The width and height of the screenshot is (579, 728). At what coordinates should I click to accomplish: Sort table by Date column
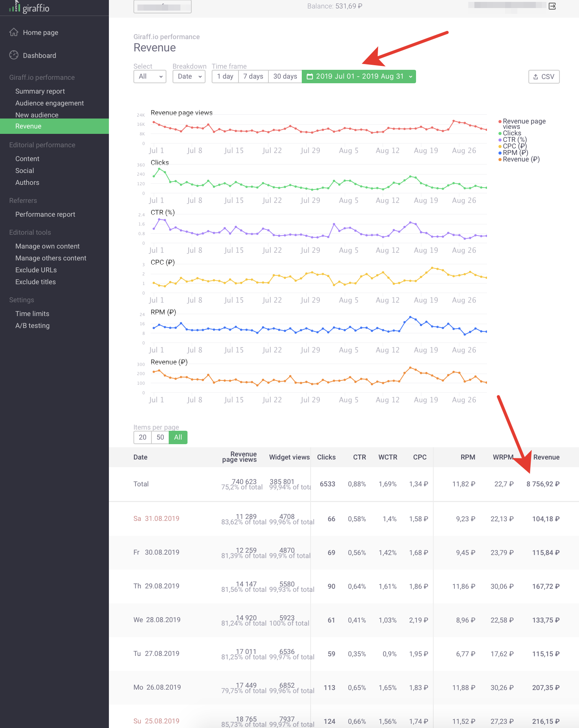[140, 457]
